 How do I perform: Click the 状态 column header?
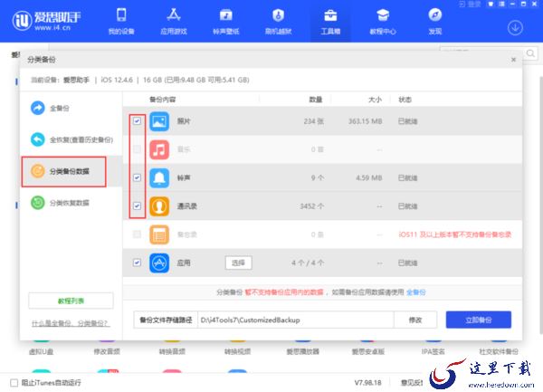[405, 100]
